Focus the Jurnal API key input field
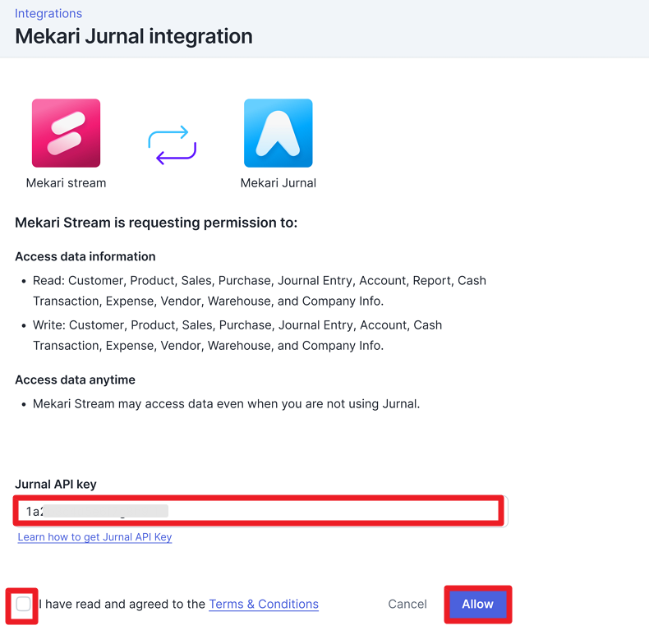 pyautogui.click(x=261, y=511)
